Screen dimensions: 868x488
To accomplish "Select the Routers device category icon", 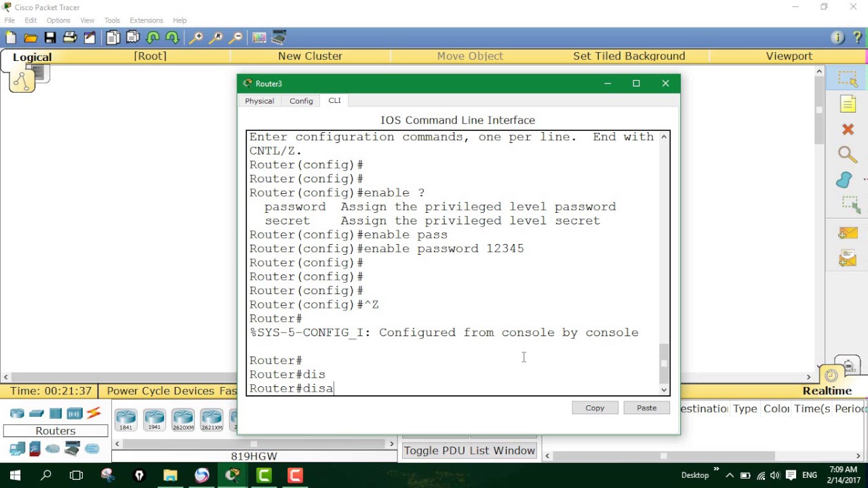I will 17,413.
